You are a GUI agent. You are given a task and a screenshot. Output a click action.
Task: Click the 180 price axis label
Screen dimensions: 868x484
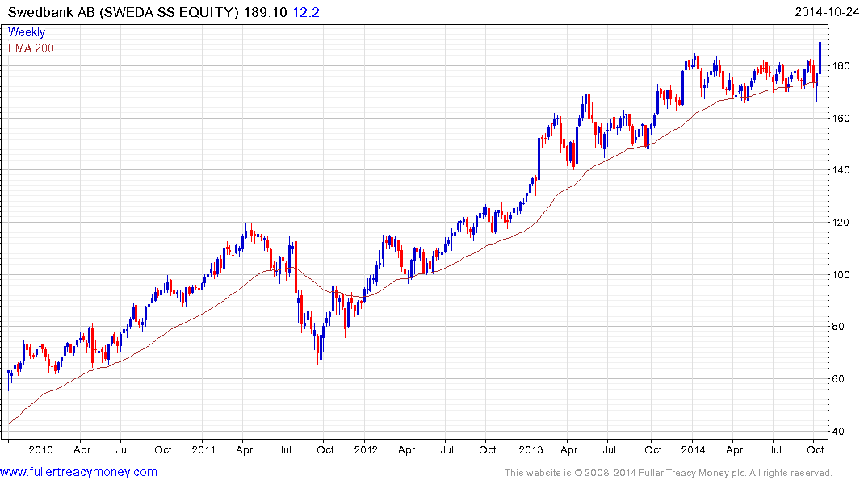click(x=841, y=66)
